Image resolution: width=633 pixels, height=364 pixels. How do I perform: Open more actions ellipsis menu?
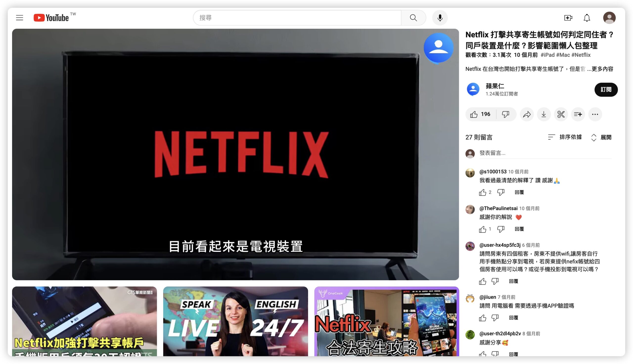[595, 114]
